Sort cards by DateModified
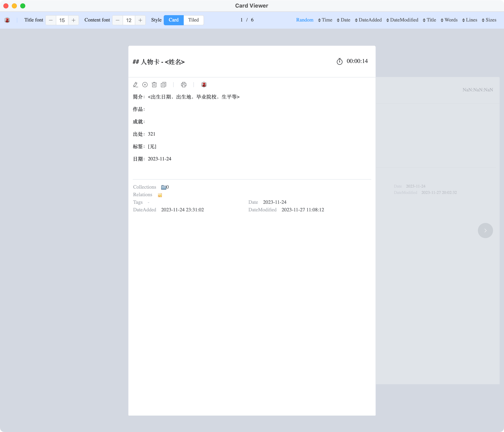The image size is (504, 432). (402, 20)
